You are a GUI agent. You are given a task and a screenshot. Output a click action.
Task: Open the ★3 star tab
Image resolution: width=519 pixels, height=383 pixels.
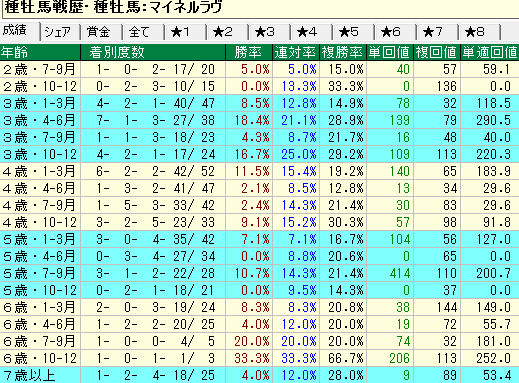269,32
